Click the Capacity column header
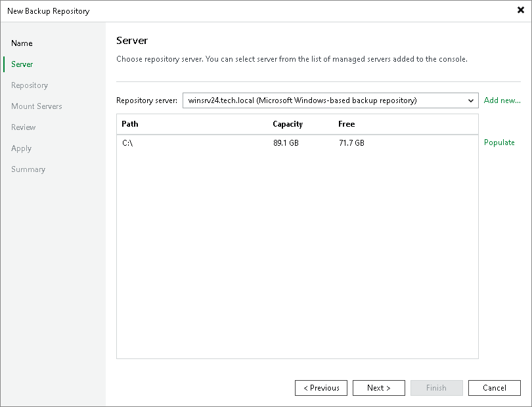 tap(287, 124)
